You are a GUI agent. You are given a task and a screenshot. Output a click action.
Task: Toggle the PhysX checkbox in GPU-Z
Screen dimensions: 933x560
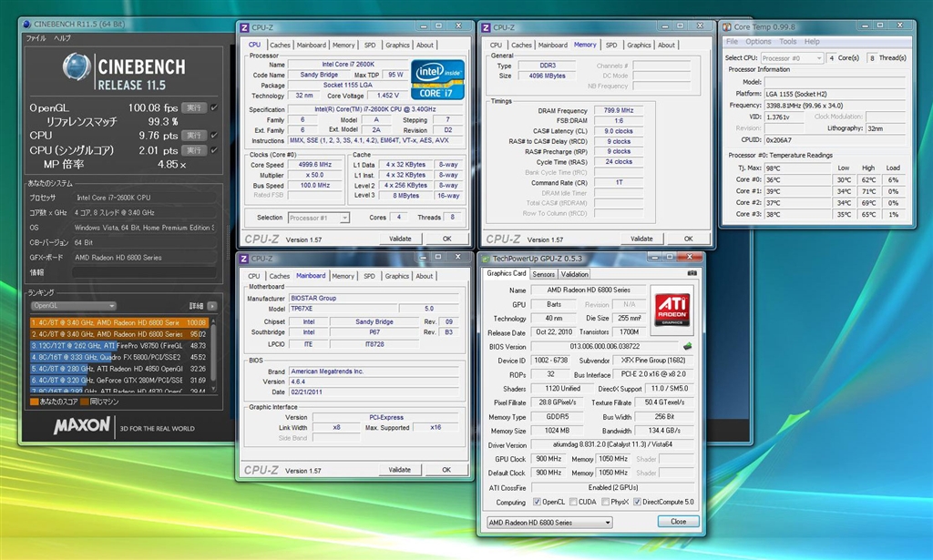(605, 502)
